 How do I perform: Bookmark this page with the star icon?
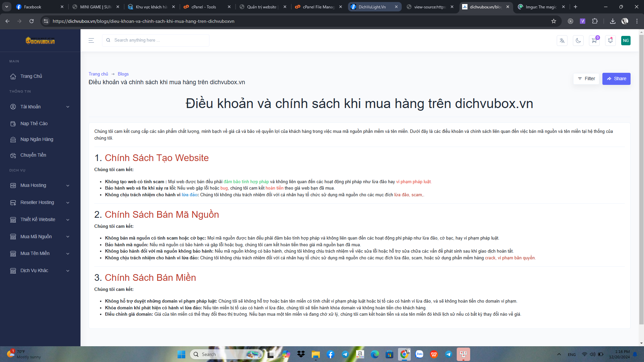click(554, 21)
